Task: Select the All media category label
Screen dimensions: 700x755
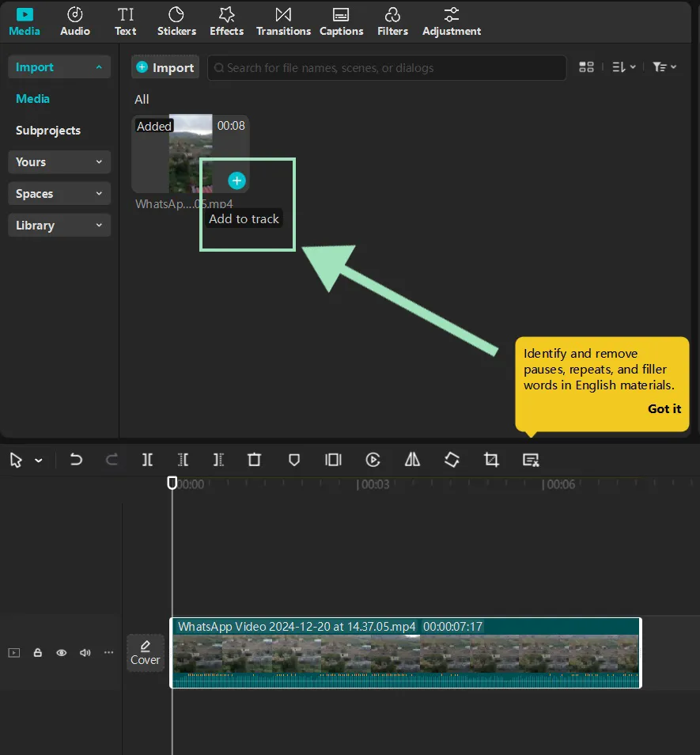Action: pyautogui.click(x=142, y=99)
